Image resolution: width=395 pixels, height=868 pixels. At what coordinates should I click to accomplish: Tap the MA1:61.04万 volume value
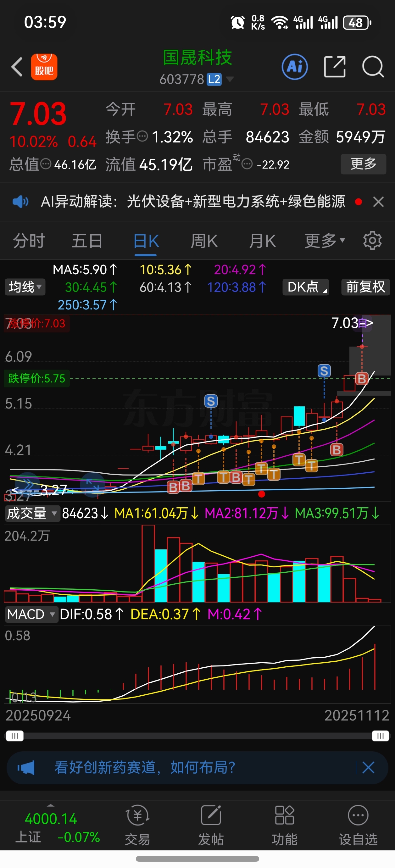[x=156, y=513]
